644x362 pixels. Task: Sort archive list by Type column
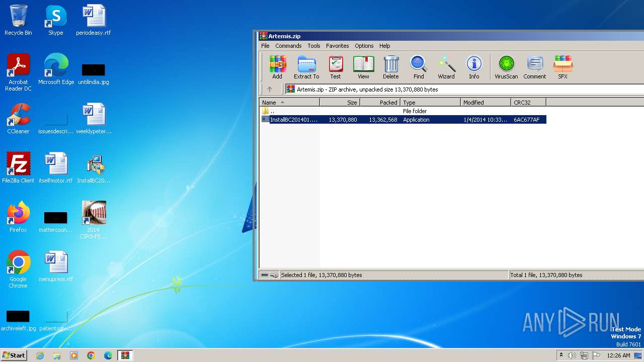(x=430, y=103)
